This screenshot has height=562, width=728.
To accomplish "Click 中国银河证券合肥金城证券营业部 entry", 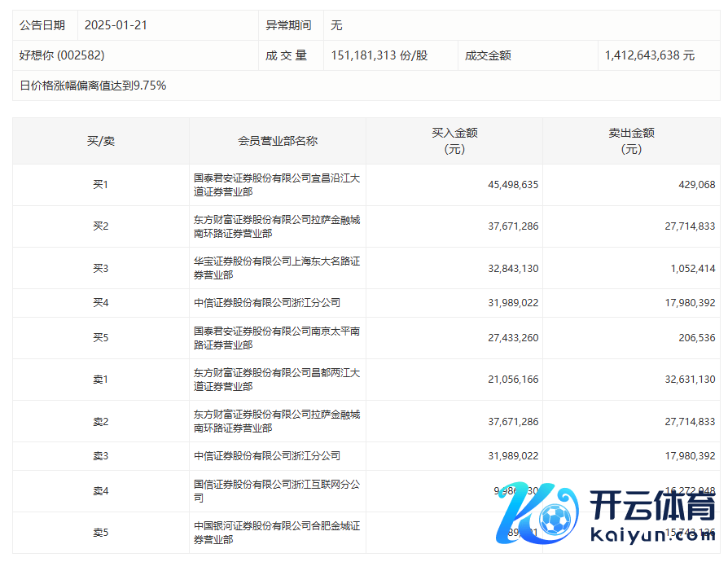I will 277,533.
